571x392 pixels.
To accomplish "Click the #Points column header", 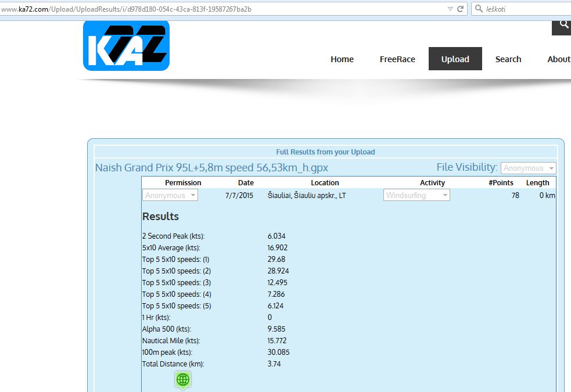I will (x=501, y=183).
